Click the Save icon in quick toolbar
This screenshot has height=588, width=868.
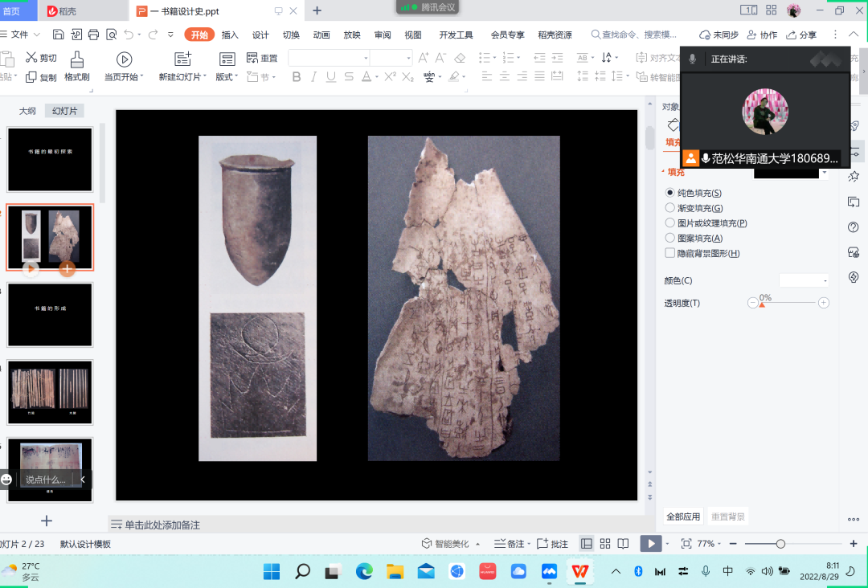(x=58, y=35)
